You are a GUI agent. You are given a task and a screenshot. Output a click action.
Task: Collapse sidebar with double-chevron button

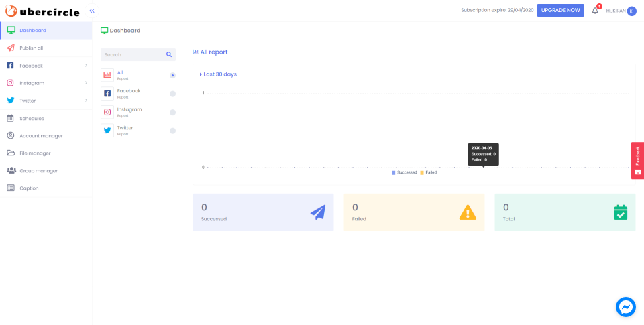point(92,11)
